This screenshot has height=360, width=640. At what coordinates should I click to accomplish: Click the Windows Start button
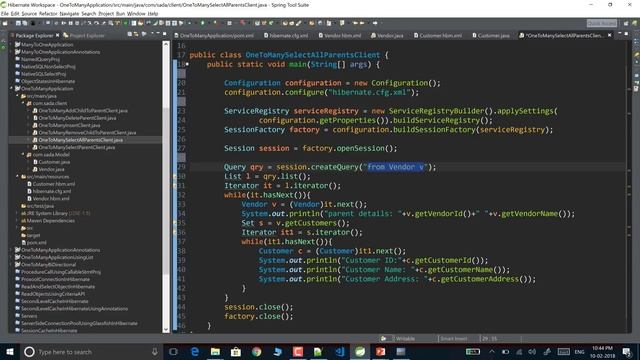point(9,351)
